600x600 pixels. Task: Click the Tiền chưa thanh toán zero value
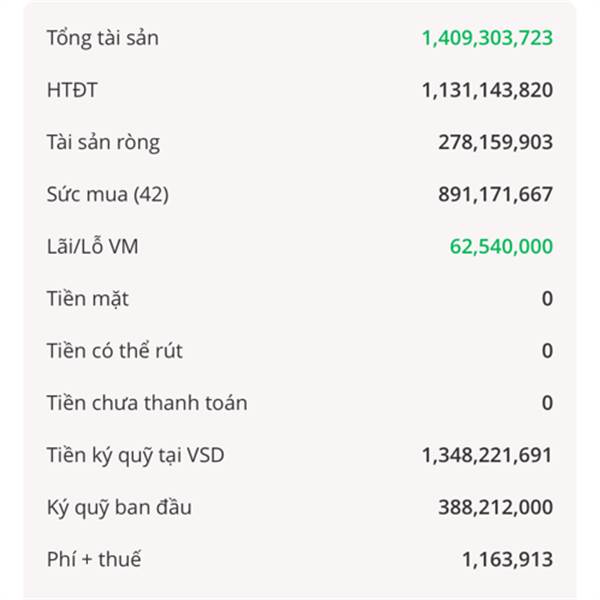click(547, 403)
